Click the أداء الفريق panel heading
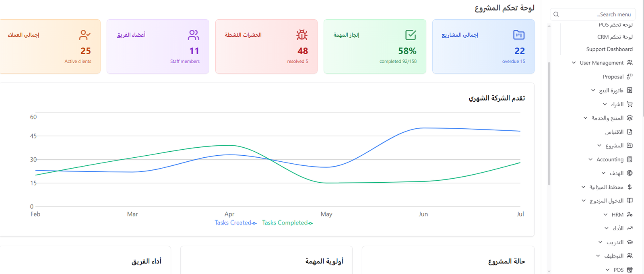This screenshot has height=274, width=644. pyautogui.click(x=147, y=262)
